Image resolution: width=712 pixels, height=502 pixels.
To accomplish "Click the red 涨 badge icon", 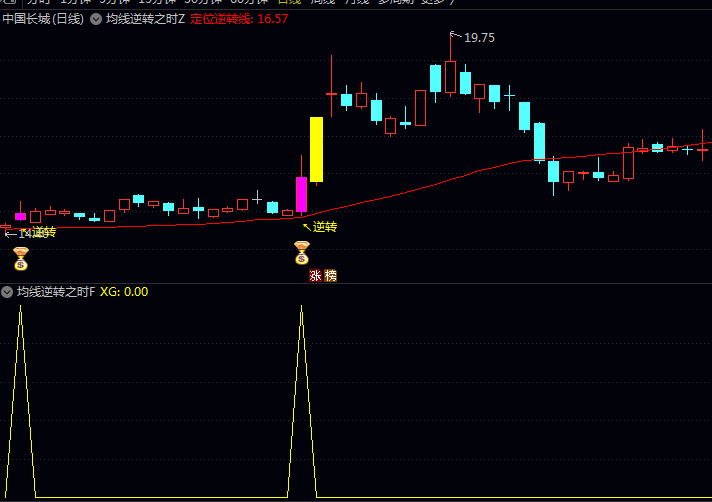I will [315, 276].
